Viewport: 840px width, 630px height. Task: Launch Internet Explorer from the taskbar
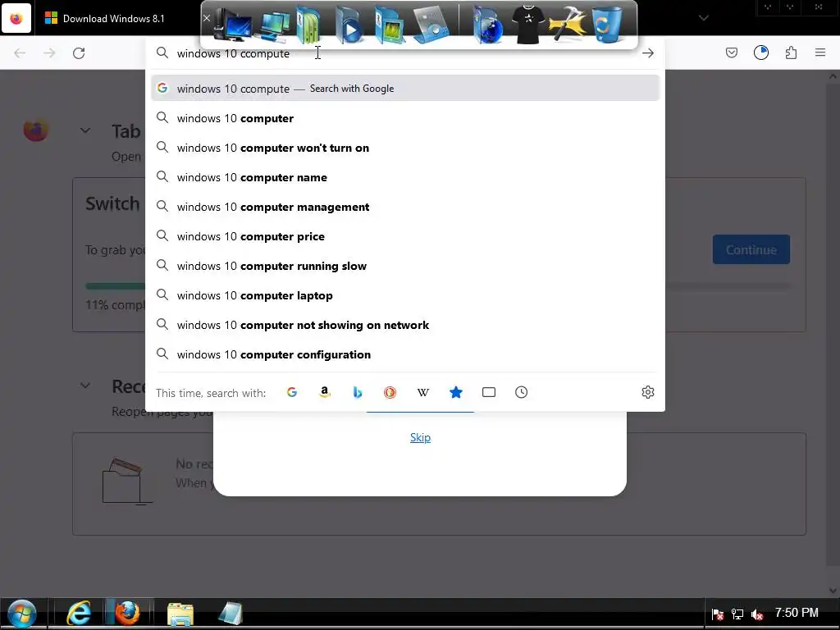[79, 614]
